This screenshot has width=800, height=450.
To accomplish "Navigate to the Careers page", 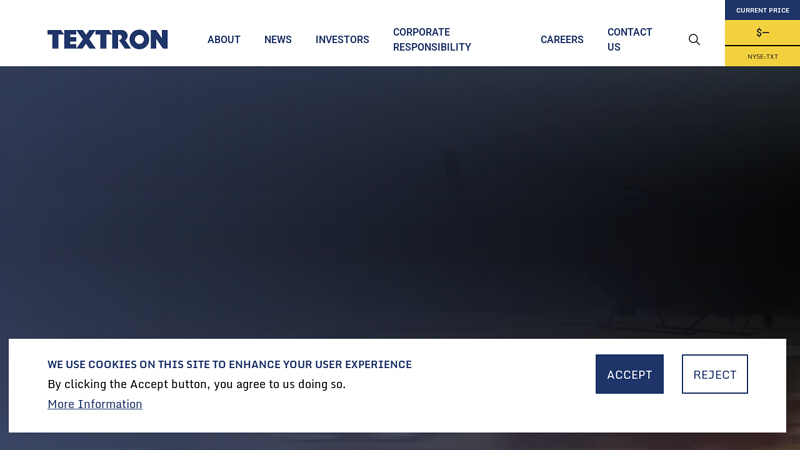I will pos(562,40).
